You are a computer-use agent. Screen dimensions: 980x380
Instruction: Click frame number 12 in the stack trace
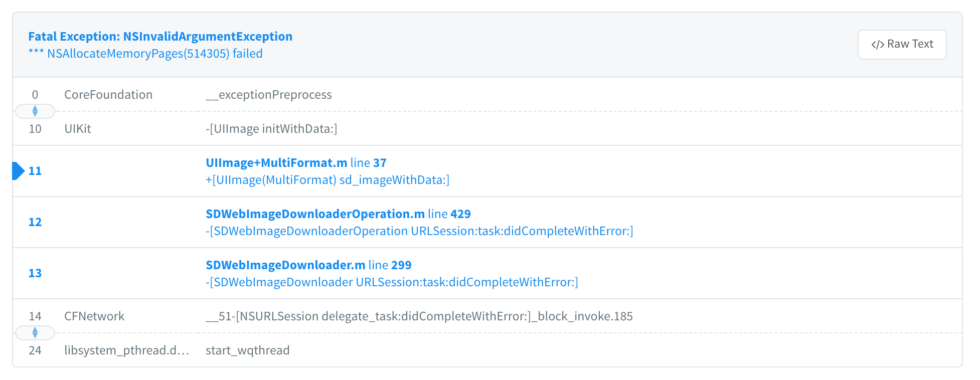(x=35, y=222)
